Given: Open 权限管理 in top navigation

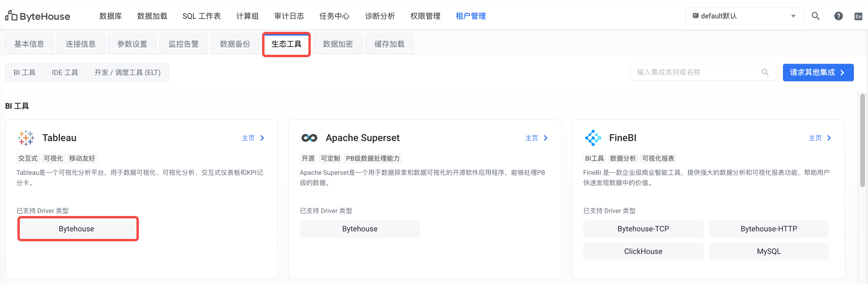Looking at the screenshot, I should (425, 16).
